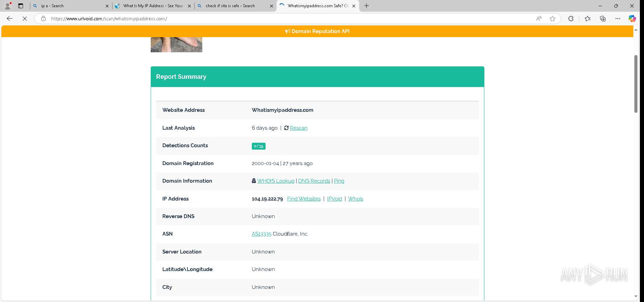Close the 'What Is My IP Address' tab
This screenshot has height=302, width=644.
189,6
